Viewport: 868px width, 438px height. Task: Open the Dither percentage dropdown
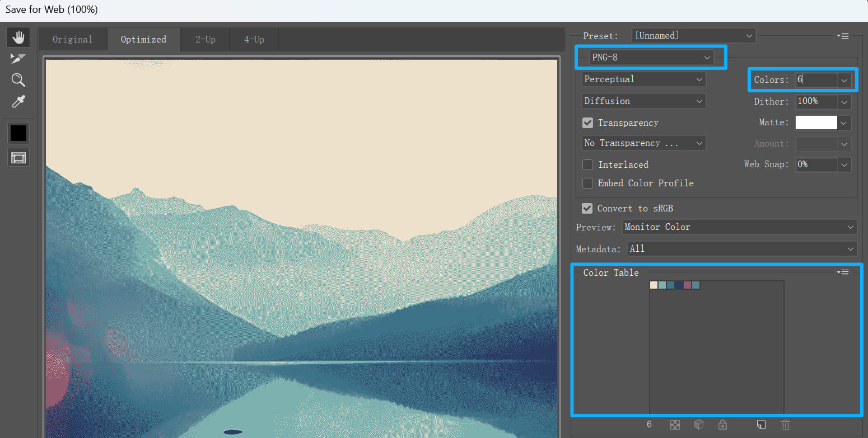[x=844, y=101]
